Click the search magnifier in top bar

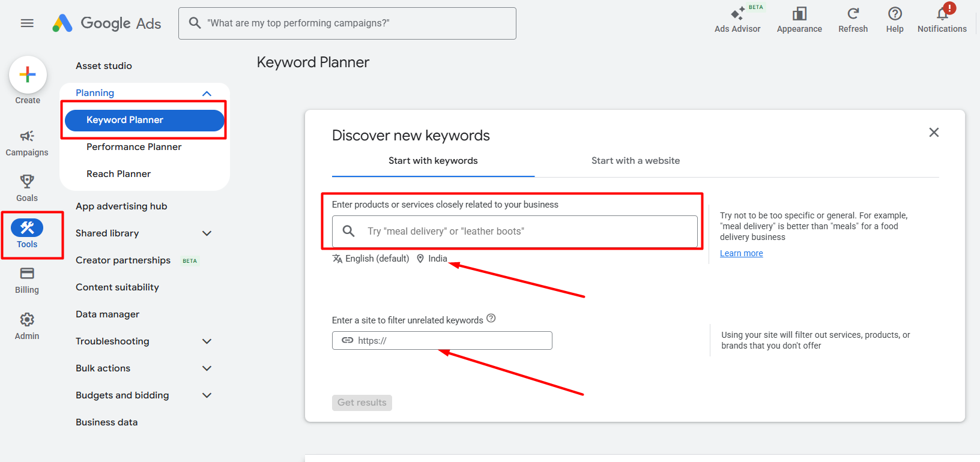tap(195, 23)
